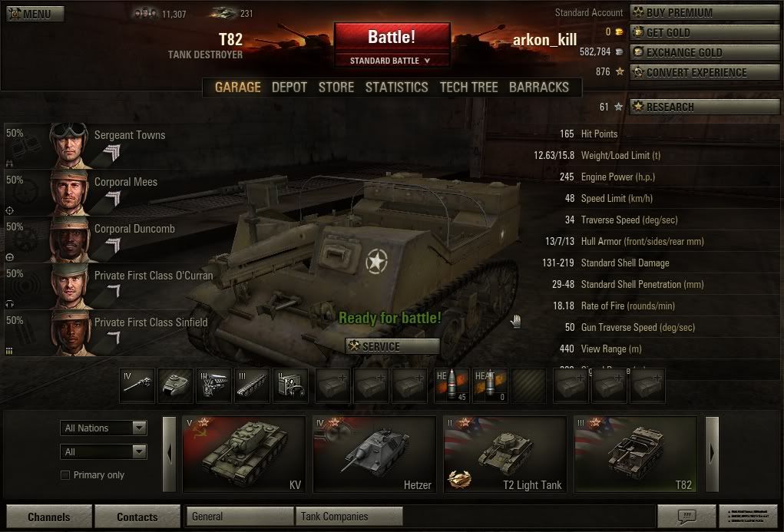784x532 pixels.
Task: Select the HE shell ammo slot
Action: pyautogui.click(x=452, y=385)
